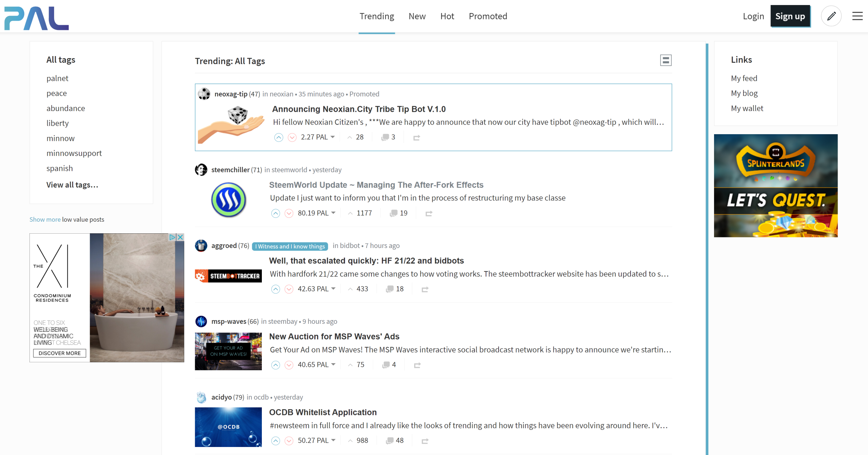Select the spanish tag
Image resolution: width=868 pixels, height=455 pixels.
(60, 168)
